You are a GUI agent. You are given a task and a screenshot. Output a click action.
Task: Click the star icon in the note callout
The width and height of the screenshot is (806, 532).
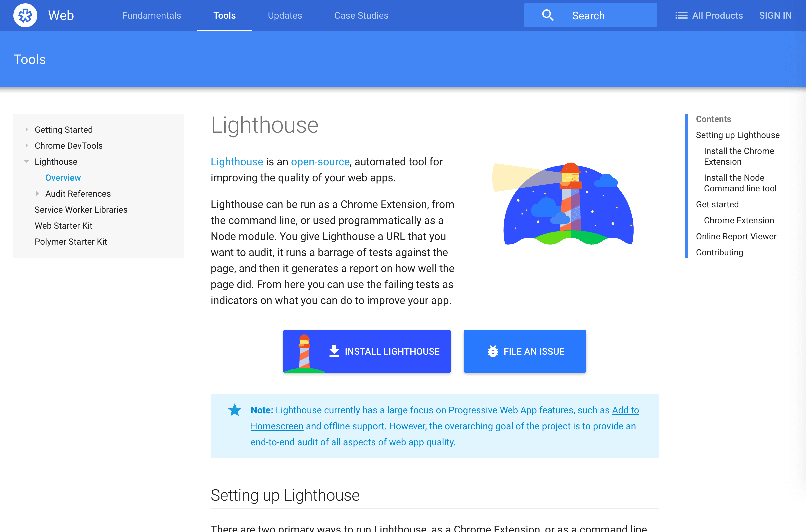pyautogui.click(x=234, y=410)
